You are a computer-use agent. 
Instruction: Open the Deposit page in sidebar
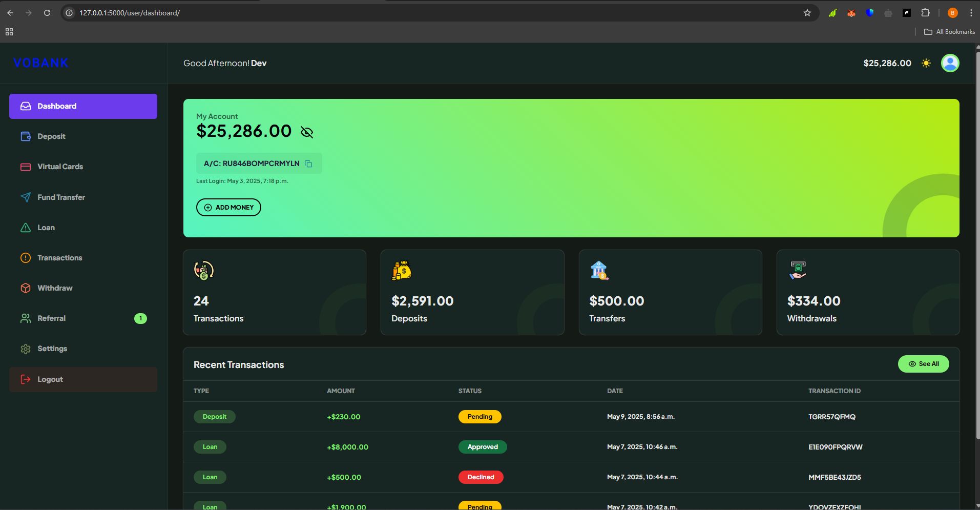click(x=83, y=136)
